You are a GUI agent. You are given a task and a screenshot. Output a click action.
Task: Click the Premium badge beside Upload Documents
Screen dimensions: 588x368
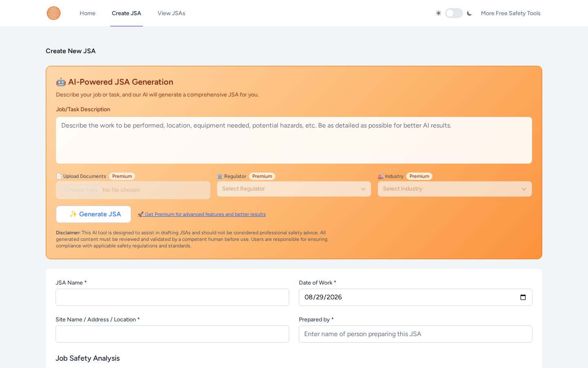tap(122, 176)
